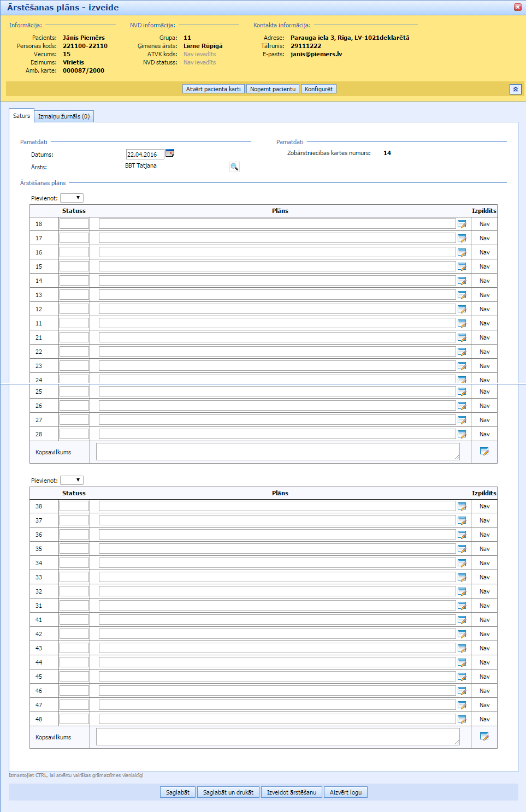Viewport: 526px width, 812px height.
Task: Click the Atvērt pacienta karti button
Action: coord(213,89)
